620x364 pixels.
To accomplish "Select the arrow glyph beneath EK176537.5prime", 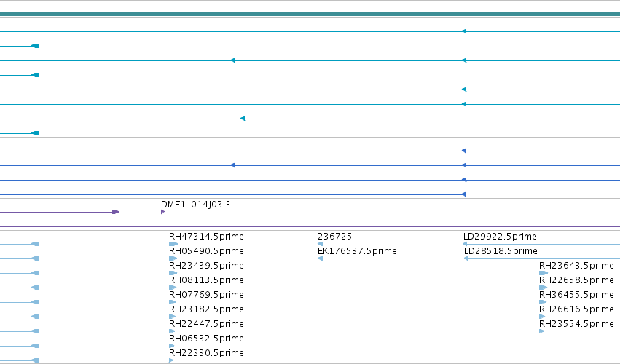I will click(321, 258).
